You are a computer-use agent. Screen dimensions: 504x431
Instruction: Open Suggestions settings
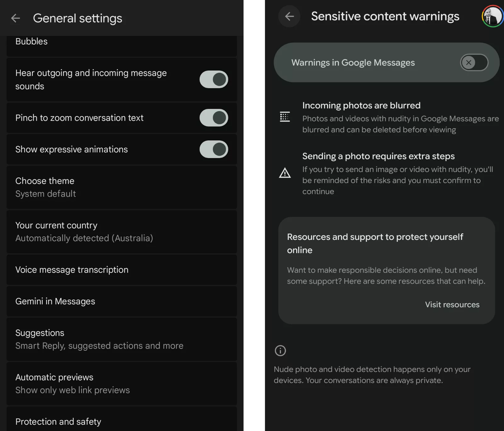pos(122,339)
